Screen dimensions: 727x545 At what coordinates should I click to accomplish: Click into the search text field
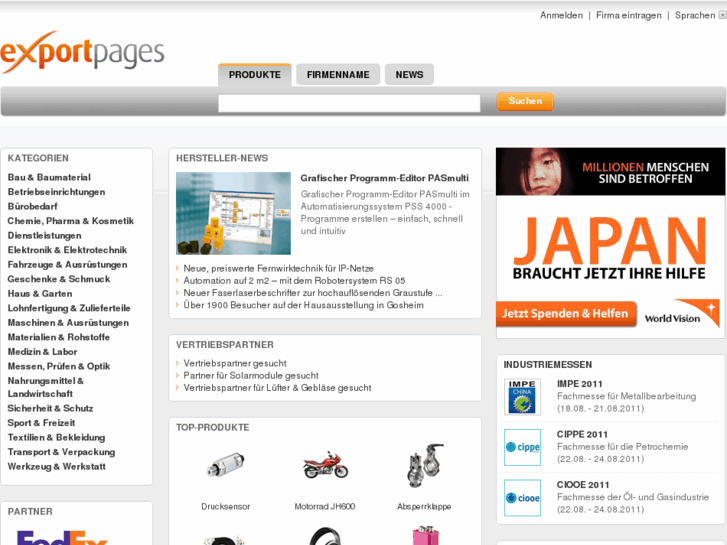point(349,103)
